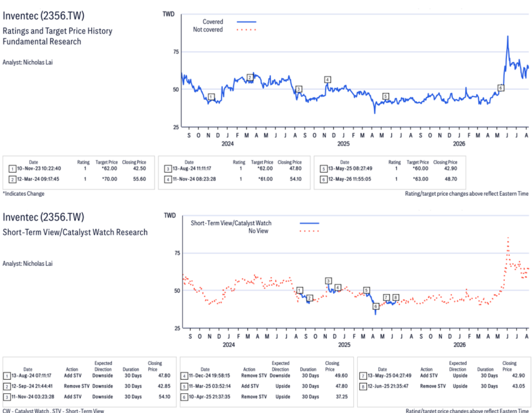This screenshot has width=532, height=413.
Task: Click the date 13-May-25 04:27:49
Action: 390,376
